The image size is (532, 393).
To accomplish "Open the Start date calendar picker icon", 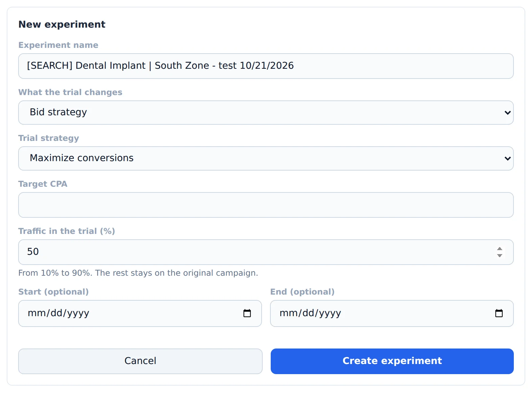I will (247, 313).
